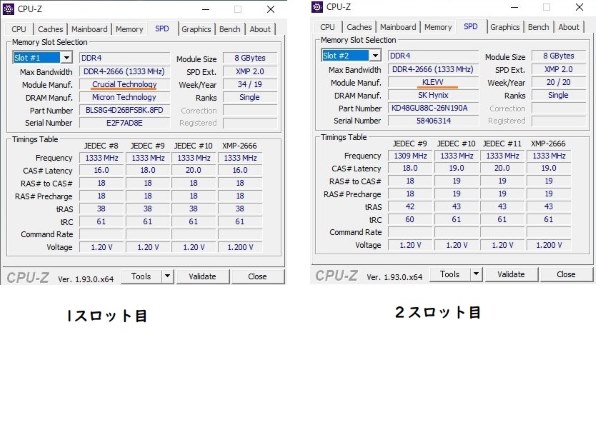Click JEDEC #11 column header
596x428 pixels.
pyautogui.click(x=502, y=144)
